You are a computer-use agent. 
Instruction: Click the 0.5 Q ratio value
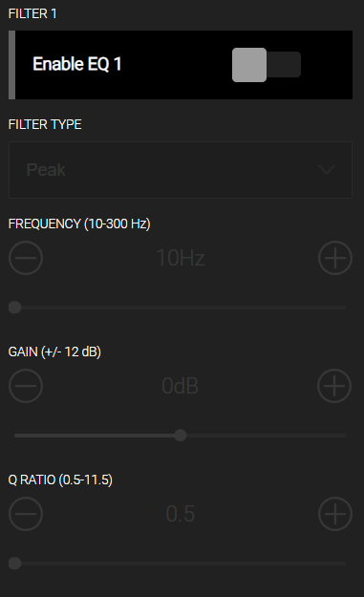181,514
